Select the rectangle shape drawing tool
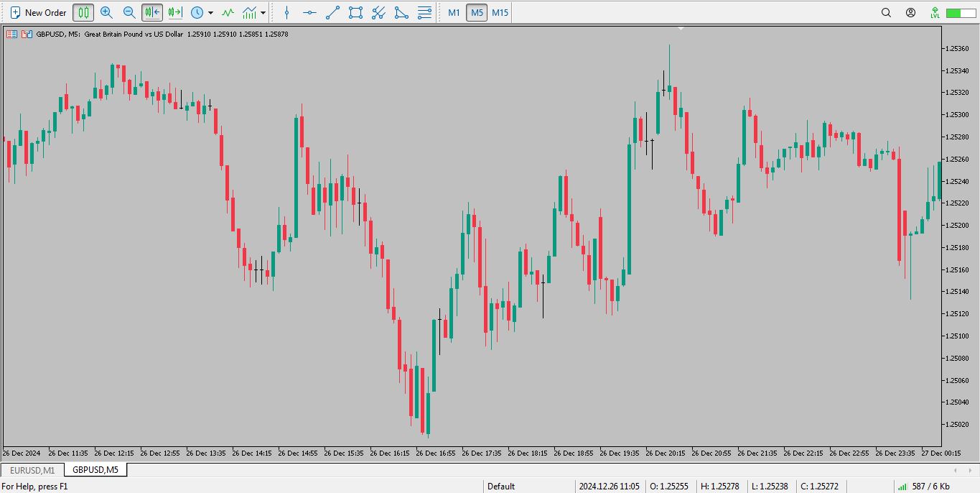The image size is (980, 493). pyautogui.click(x=355, y=12)
